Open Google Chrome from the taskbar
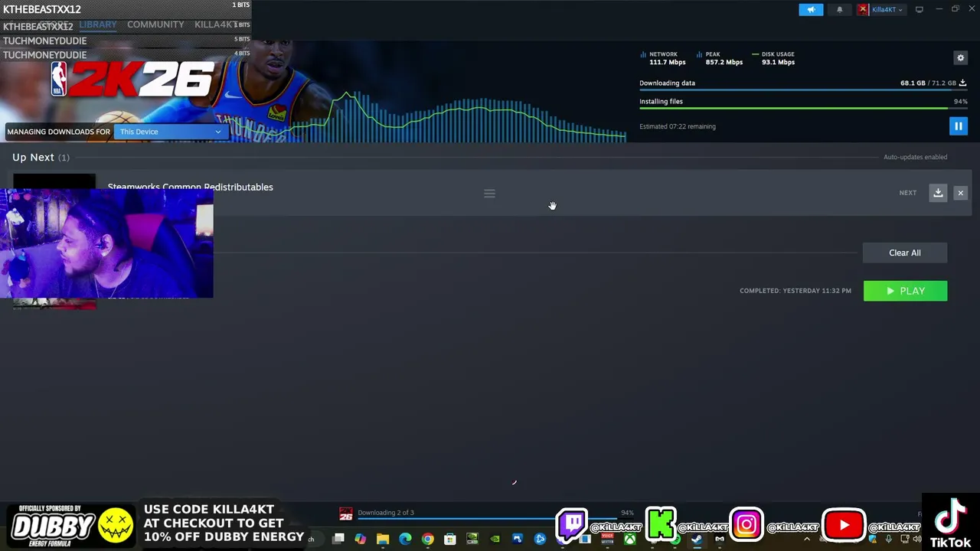The height and width of the screenshot is (551, 980). [427, 539]
